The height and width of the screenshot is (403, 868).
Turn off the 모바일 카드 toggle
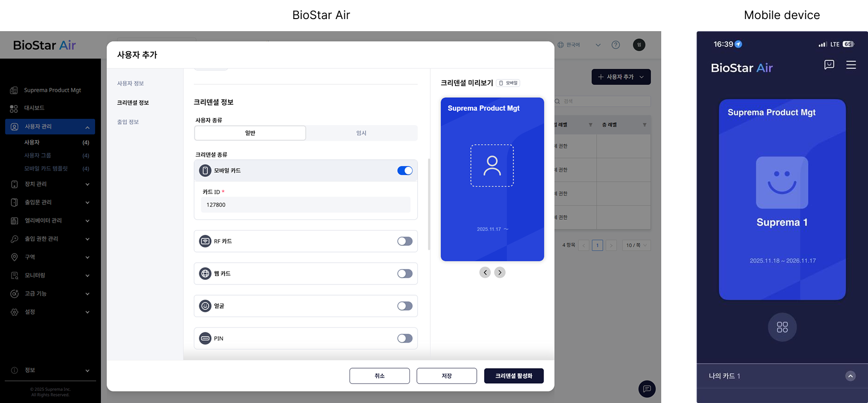click(x=404, y=171)
